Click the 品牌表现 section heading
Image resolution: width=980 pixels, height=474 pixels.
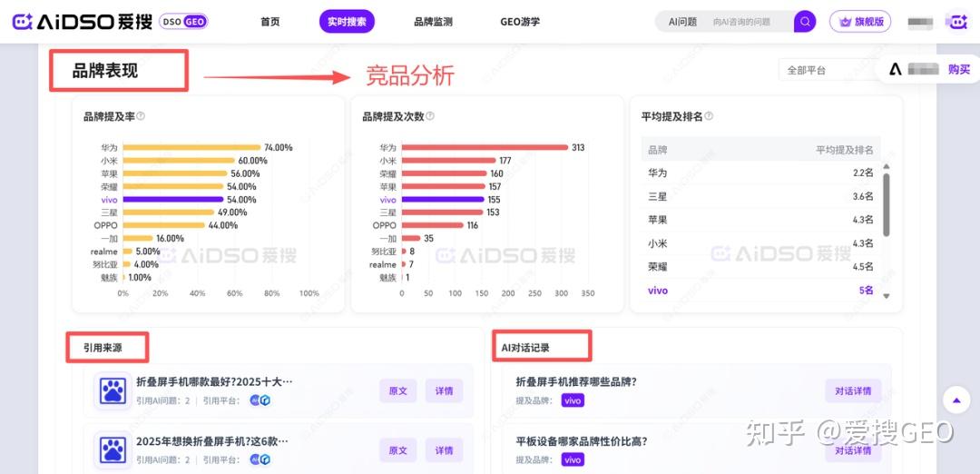105,71
